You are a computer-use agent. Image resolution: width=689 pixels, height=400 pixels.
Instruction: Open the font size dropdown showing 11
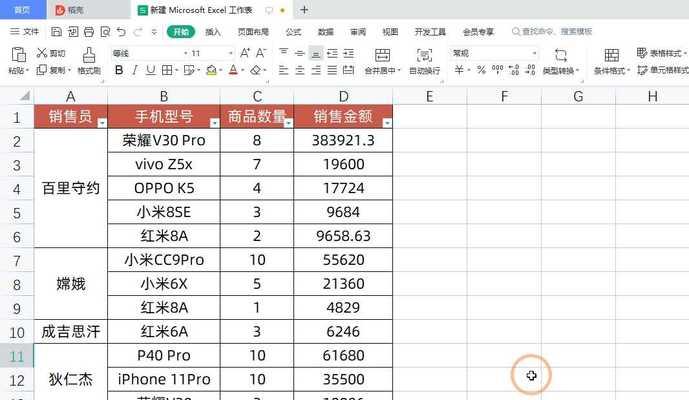click(x=231, y=53)
